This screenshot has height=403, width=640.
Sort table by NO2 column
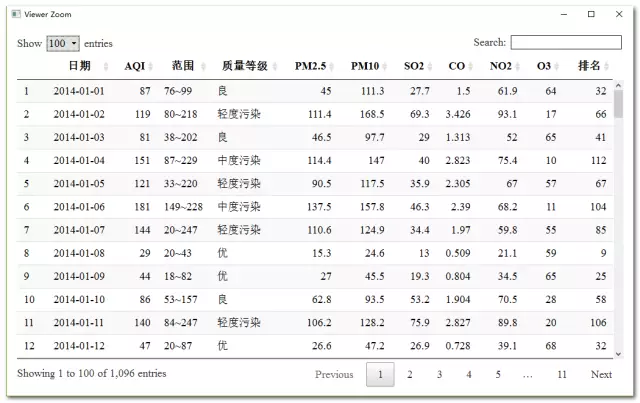[501, 66]
